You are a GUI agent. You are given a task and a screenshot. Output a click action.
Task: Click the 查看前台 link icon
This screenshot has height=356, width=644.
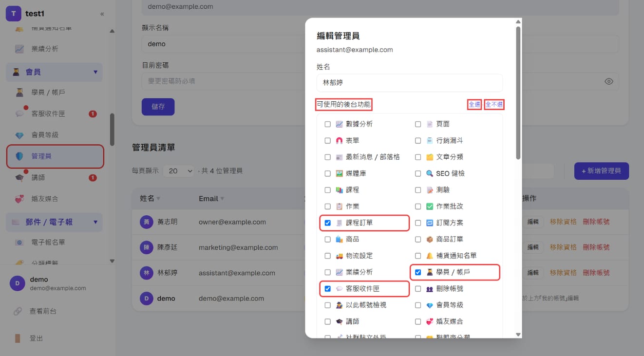click(18, 311)
